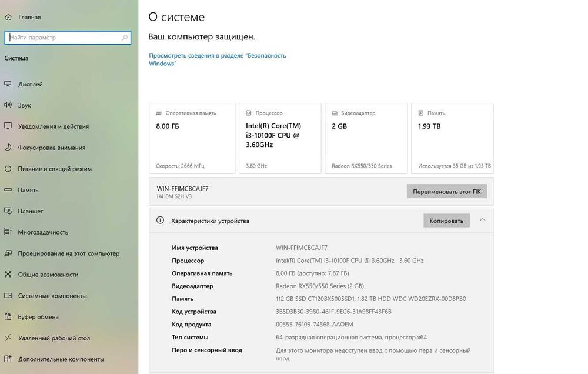Select Уведомления и действия in sidebar
The image size is (588, 374).
point(54,126)
